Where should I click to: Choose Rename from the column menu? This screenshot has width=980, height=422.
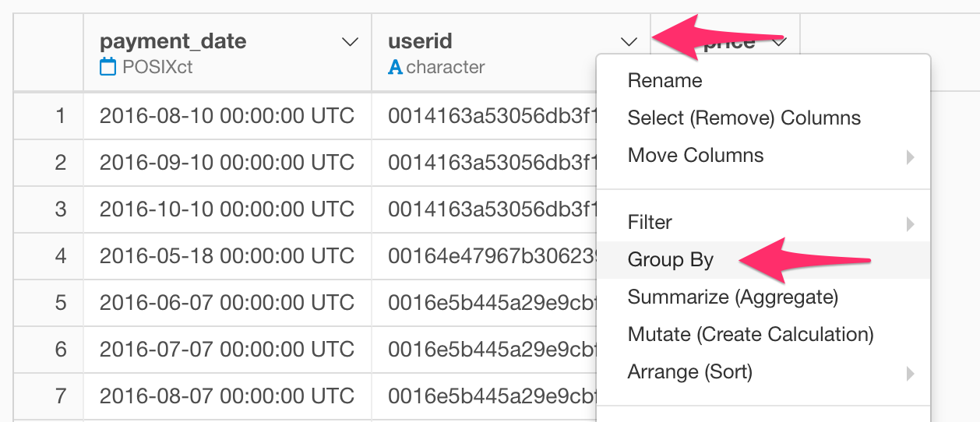click(x=664, y=80)
